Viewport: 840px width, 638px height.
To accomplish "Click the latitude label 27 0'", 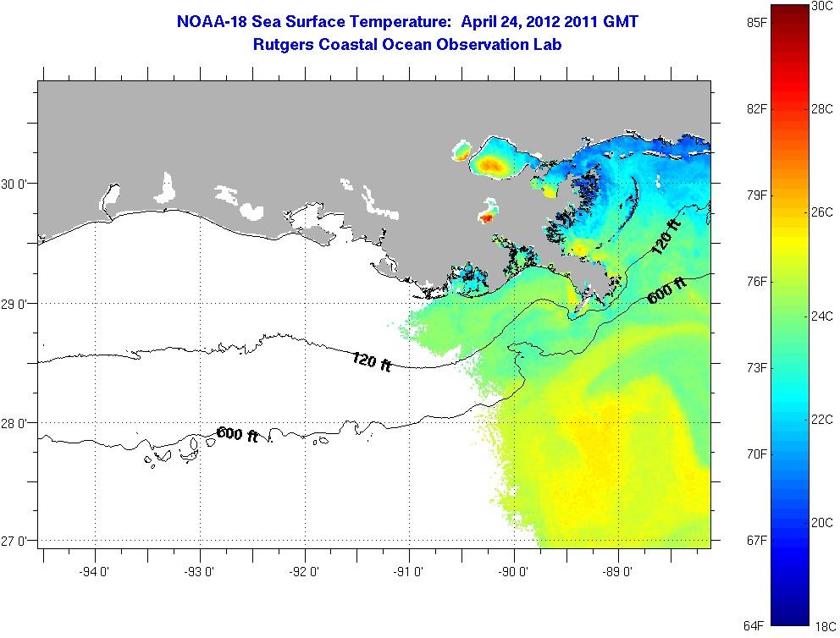I will pos(13,542).
